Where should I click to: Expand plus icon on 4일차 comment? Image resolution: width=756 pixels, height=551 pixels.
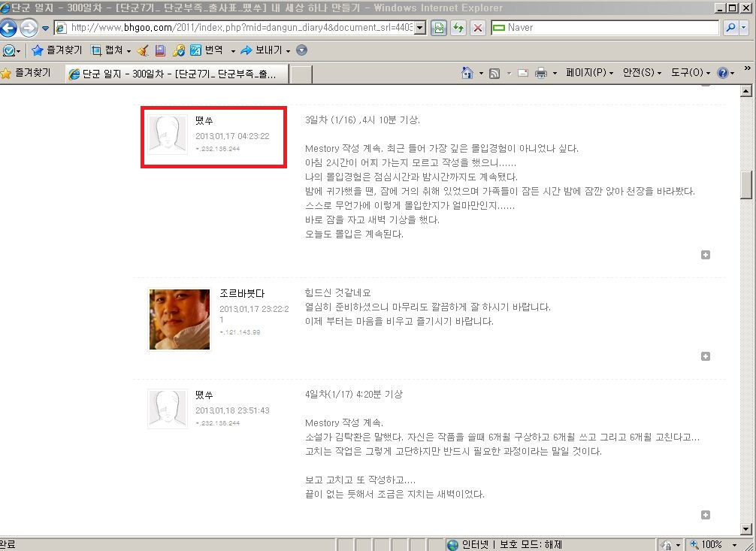(x=706, y=515)
